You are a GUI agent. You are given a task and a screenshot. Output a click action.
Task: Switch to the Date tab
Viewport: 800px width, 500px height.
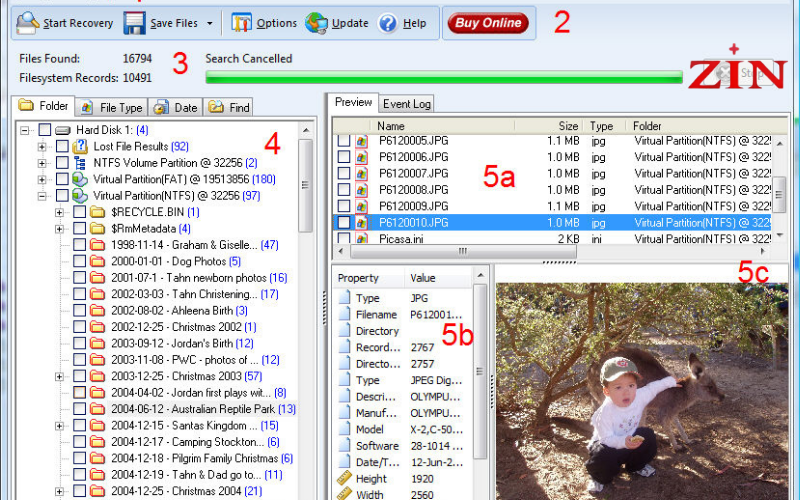tap(176, 107)
